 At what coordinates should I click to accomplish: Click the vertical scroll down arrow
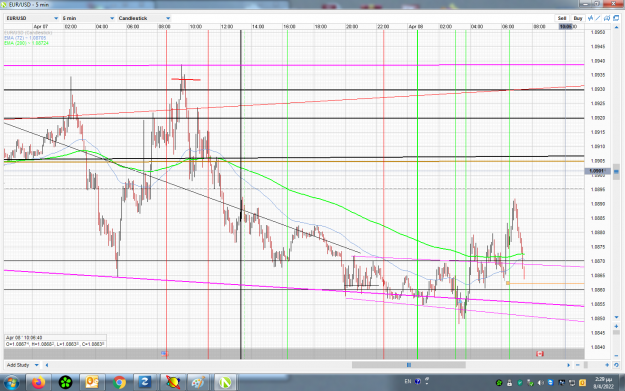(616, 317)
